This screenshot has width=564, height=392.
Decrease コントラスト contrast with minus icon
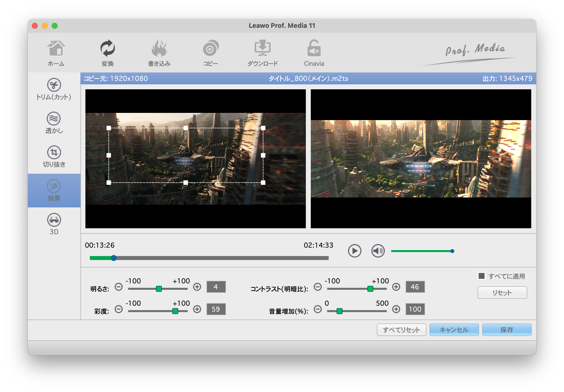point(318,287)
